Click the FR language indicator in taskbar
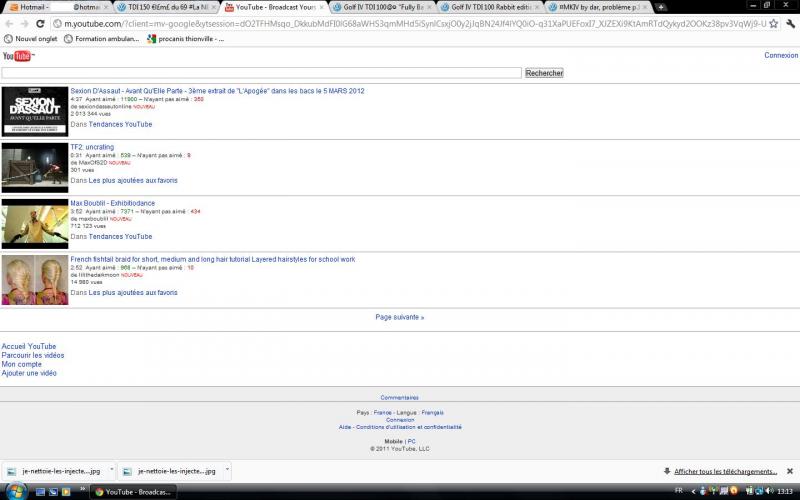800x500 pixels. click(679, 490)
